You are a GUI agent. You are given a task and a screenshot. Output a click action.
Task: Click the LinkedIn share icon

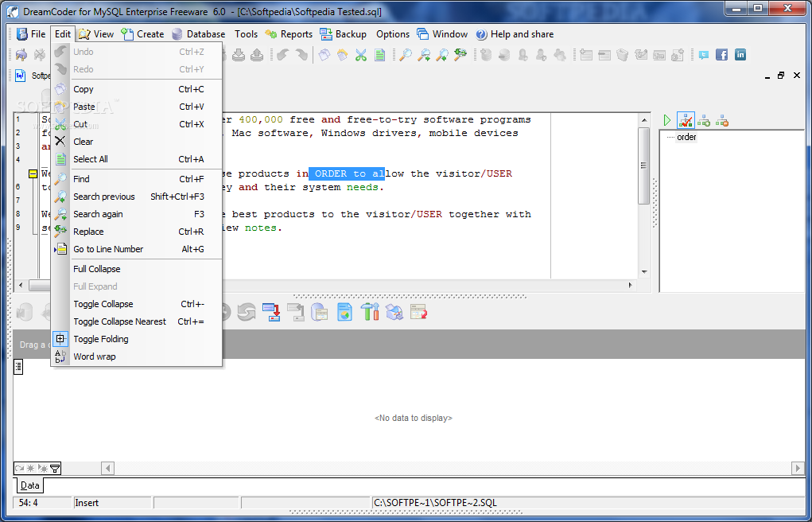pos(740,54)
